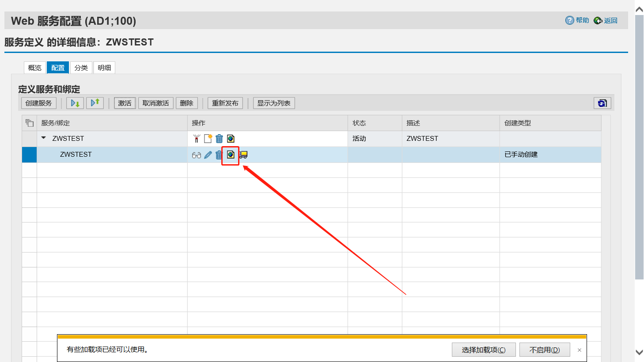The height and width of the screenshot is (362, 644).
Task: Click the scrollbar down arrow
Action: [x=638, y=353]
